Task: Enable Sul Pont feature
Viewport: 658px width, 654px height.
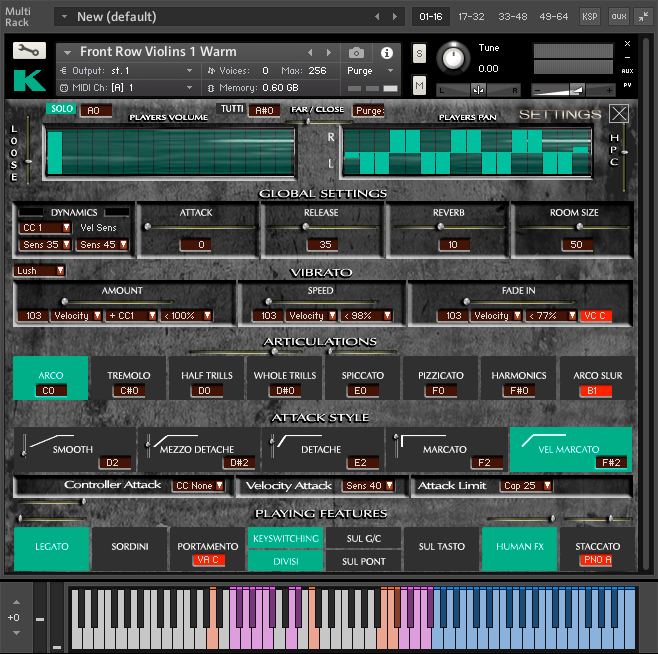Action: [x=363, y=561]
